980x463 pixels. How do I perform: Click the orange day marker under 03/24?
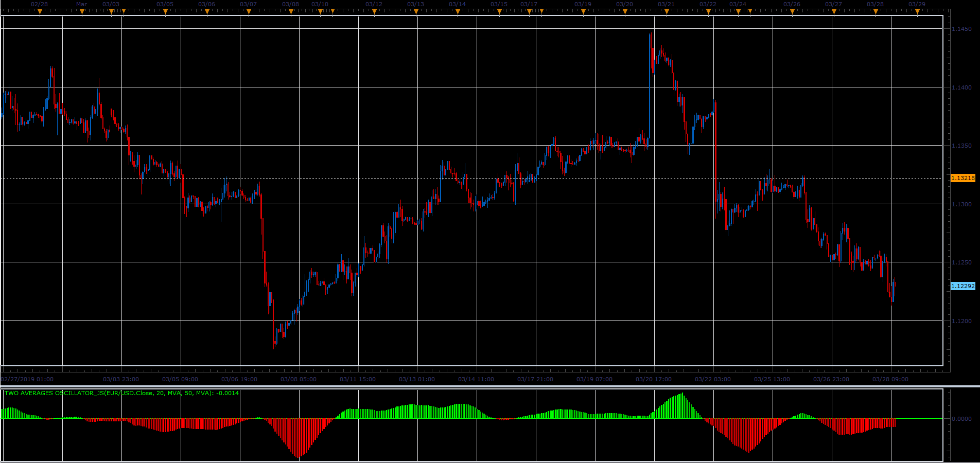tap(738, 12)
